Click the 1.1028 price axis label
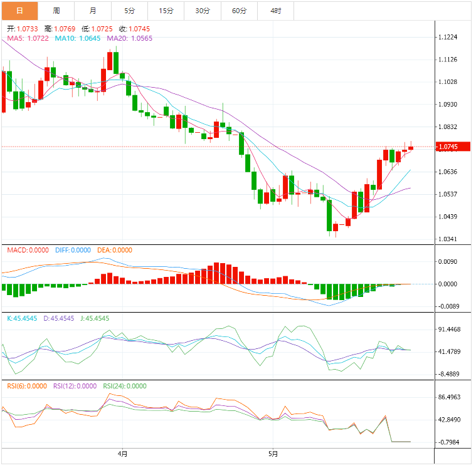This screenshot has height=468, width=476. (x=448, y=82)
